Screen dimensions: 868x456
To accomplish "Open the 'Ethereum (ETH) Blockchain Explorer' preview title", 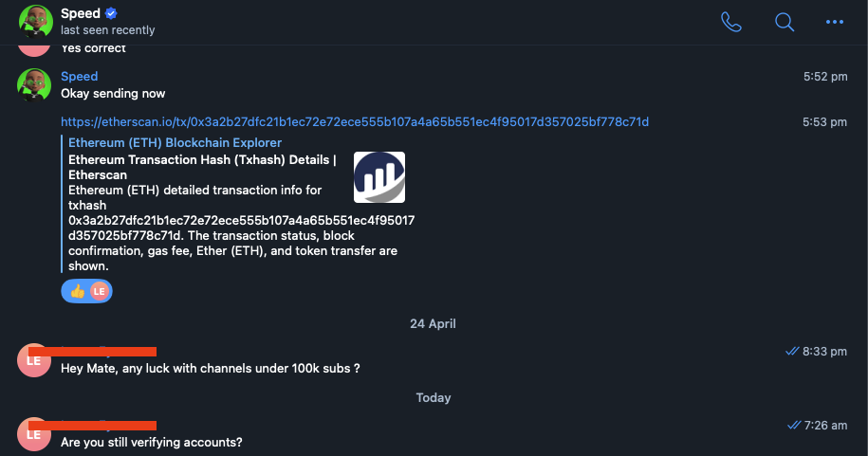I will 175,143.
